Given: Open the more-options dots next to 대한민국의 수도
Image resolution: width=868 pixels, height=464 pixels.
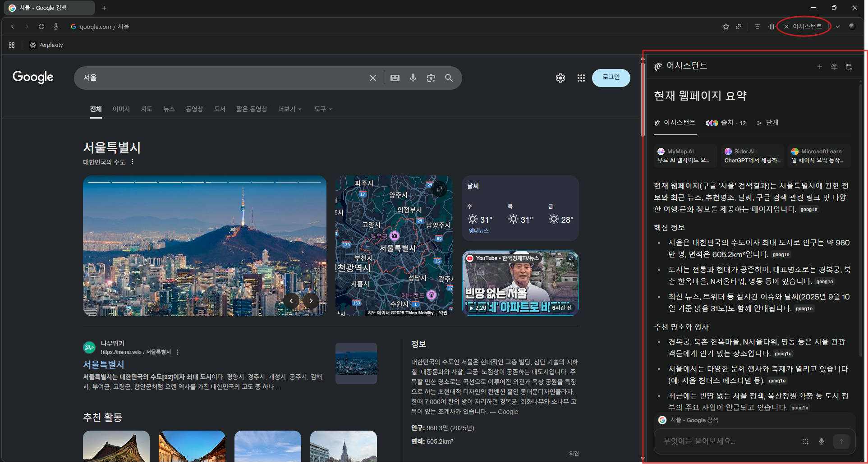Looking at the screenshot, I should pyautogui.click(x=133, y=162).
